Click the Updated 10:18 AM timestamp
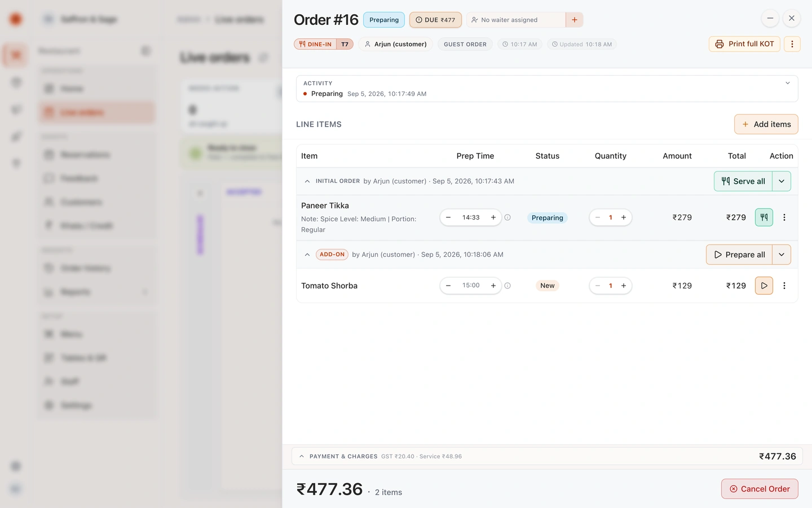Screen dimensions: 812x508 [x=582, y=44]
